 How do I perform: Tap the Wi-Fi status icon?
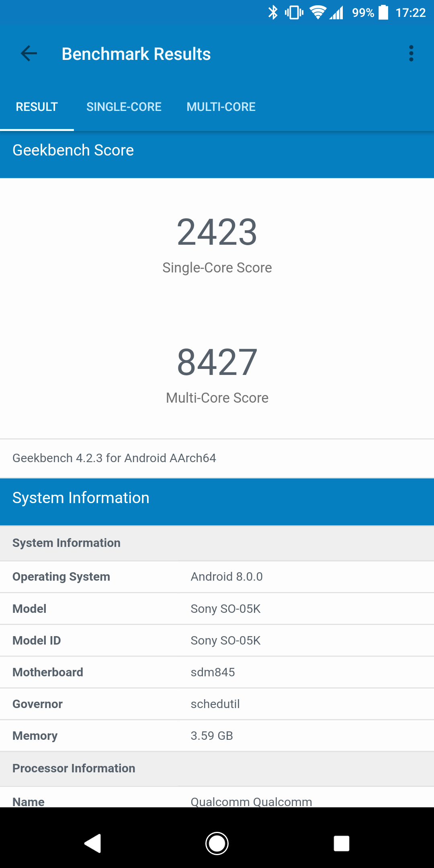[x=318, y=12]
